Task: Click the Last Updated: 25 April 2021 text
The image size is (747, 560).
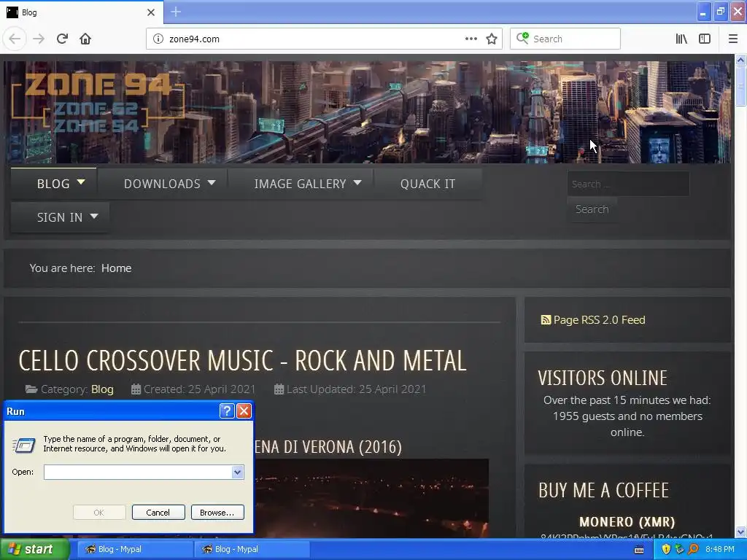Action: coord(356,389)
